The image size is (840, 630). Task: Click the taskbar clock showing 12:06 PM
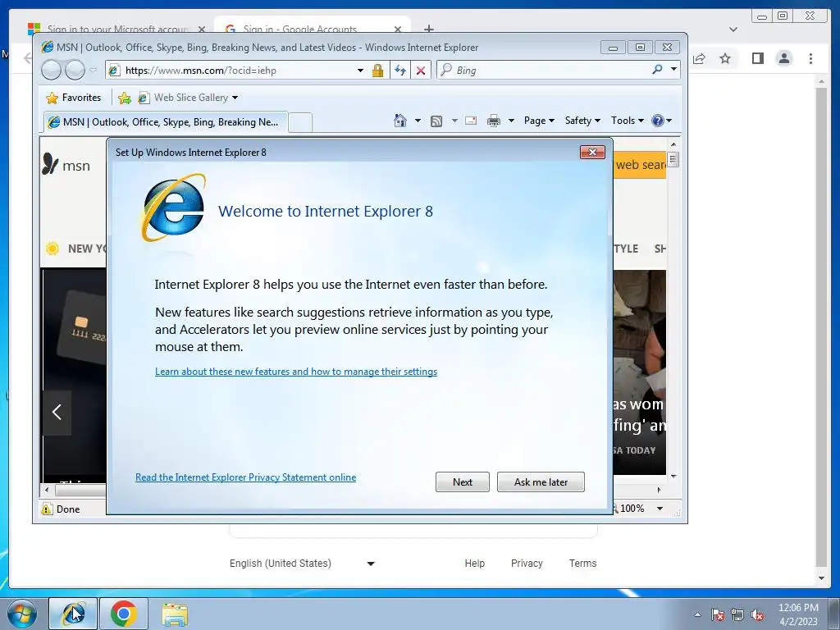click(x=797, y=614)
